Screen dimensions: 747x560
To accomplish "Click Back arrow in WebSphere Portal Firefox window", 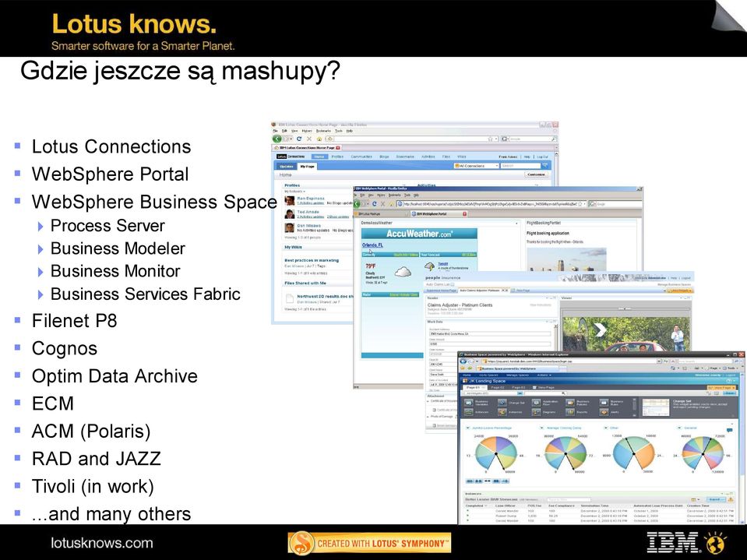I will (357, 204).
